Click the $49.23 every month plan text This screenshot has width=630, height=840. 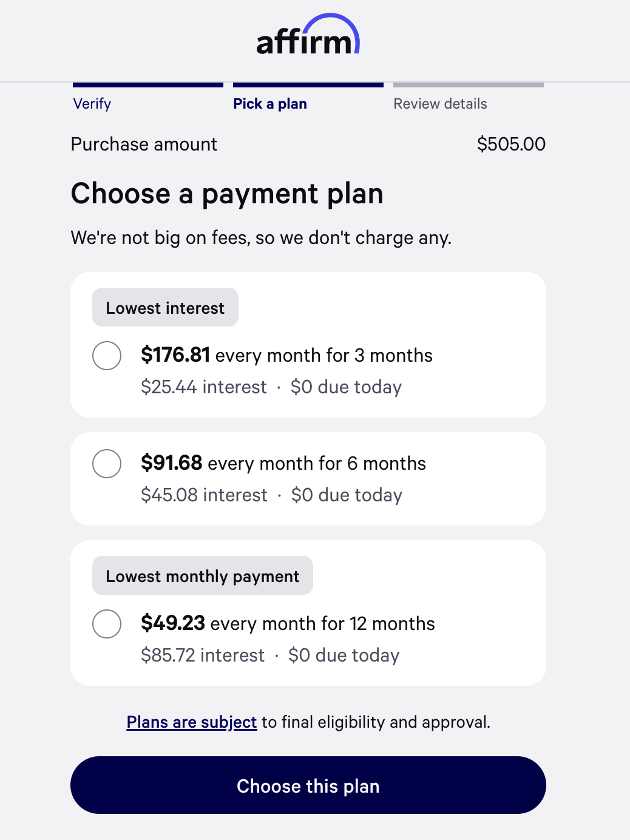[x=288, y=623]
